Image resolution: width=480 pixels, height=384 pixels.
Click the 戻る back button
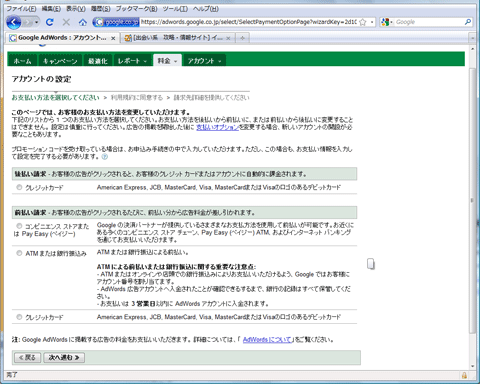coord(28,357)
